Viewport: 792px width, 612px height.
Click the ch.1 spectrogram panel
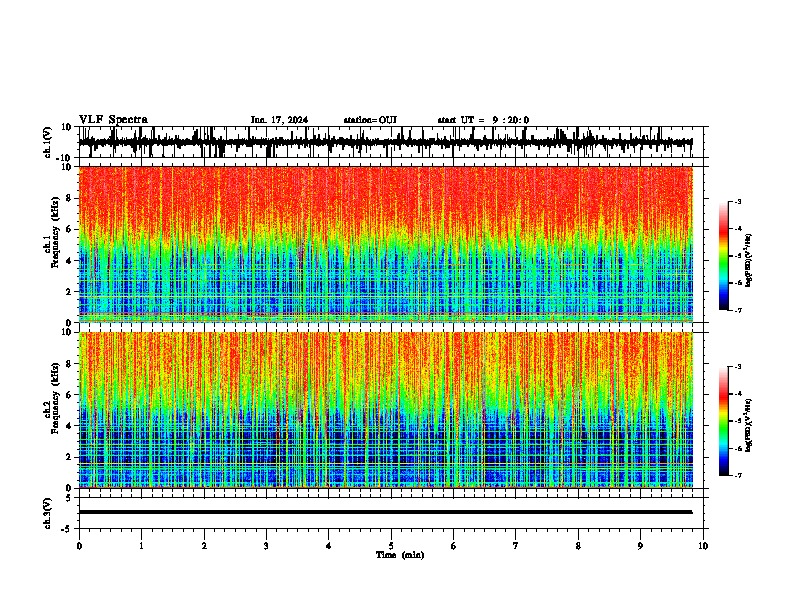tap(385, 244)
